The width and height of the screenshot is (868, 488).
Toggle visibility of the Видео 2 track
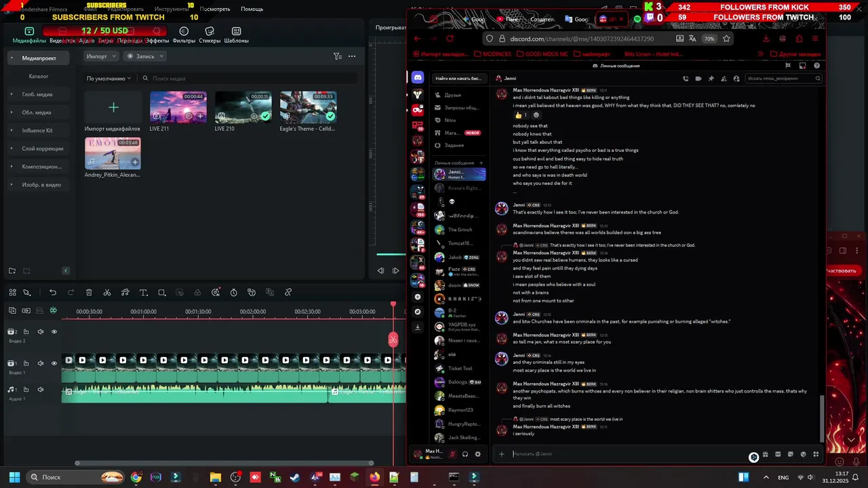pyautogui.click(x=54, y=331)
